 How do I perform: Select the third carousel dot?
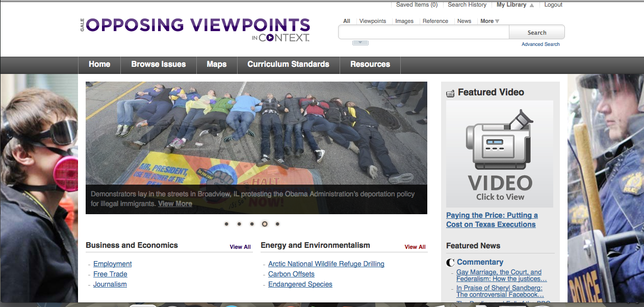[x=252, y=224]
